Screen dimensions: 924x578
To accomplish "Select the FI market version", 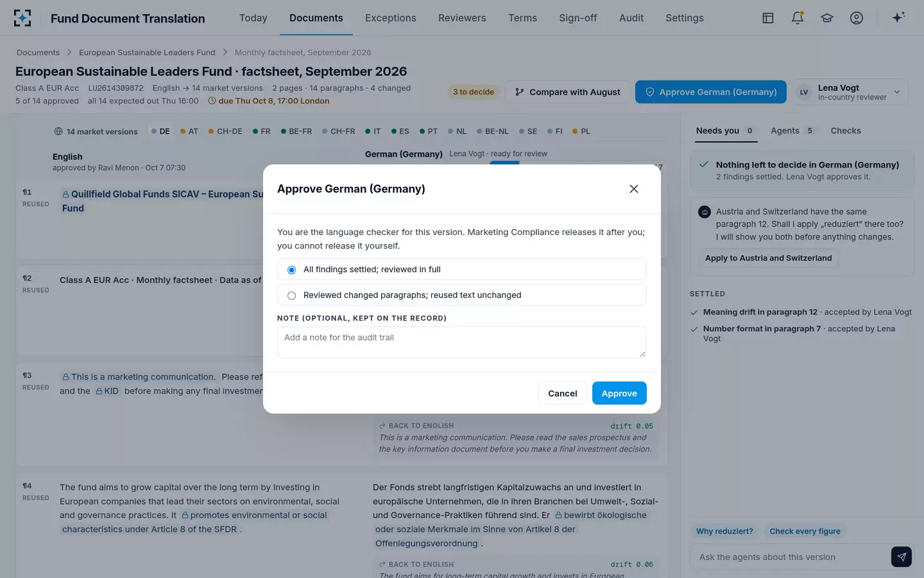I will point(555,132).
